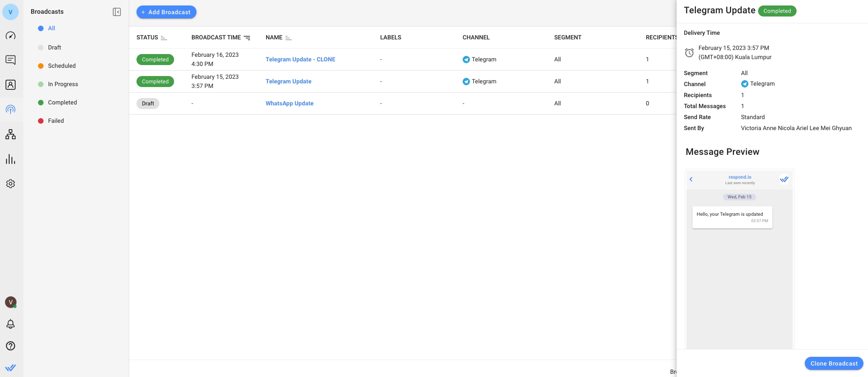Open the WhatsApp Update broadcast link

[289, 104]
